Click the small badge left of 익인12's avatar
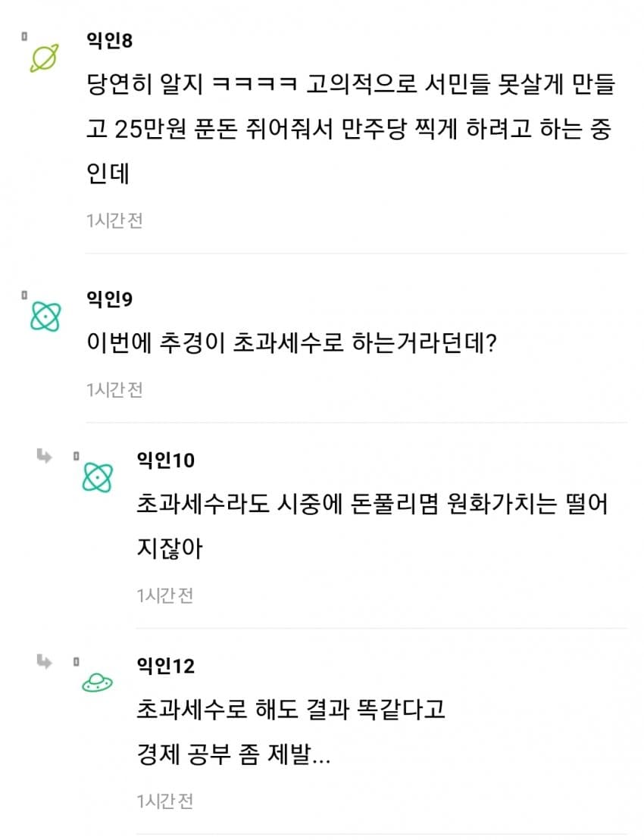 tap(76, 661)
